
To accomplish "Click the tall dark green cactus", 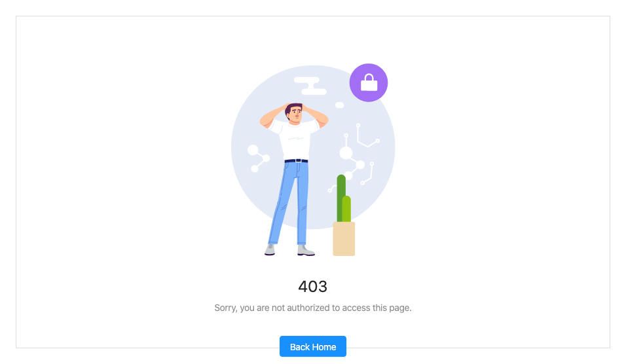I will pyautogui.click(x=341, y=198).
